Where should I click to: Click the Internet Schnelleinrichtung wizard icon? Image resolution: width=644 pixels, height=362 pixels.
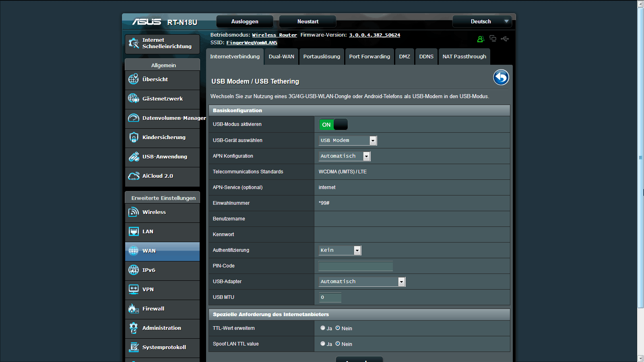click(134, 43)
